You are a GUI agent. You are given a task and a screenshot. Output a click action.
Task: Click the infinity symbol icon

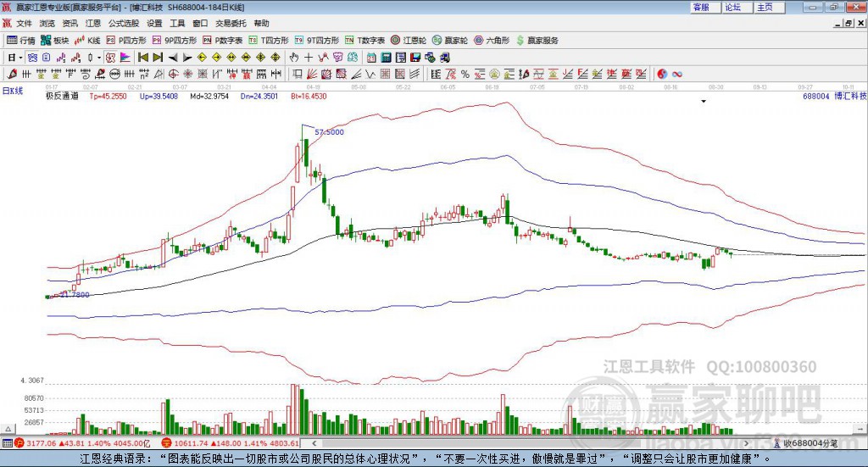677,74
